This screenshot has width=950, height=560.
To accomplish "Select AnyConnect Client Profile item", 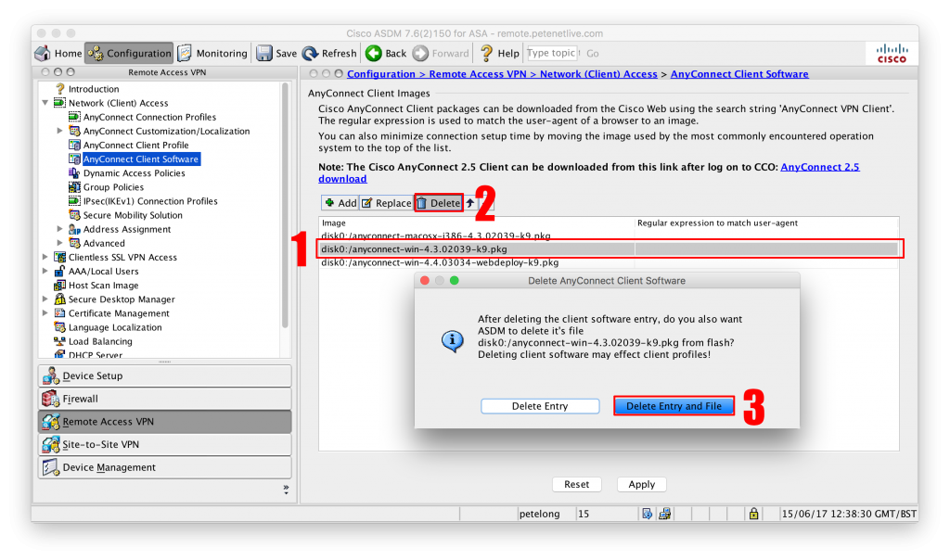I will pyautogui.click(x=135, y=146).
